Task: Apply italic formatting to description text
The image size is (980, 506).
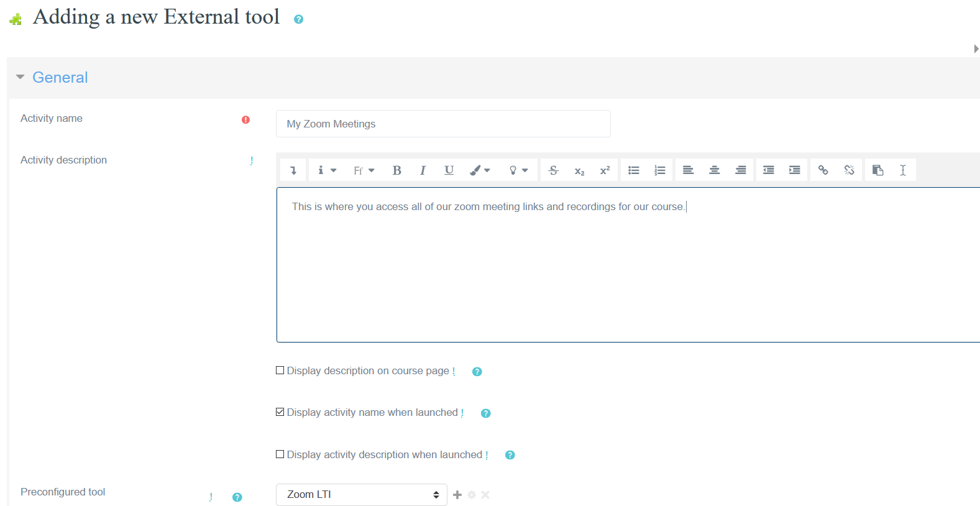Action: pos(423,170)
